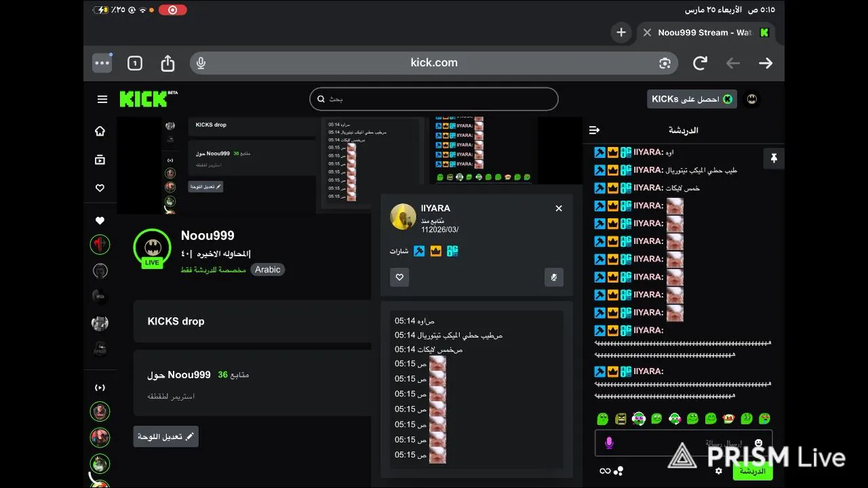This screenshot has height=488, width=868.
Task: Click the kick.com address bar
Action: click(x=434, y=63)
